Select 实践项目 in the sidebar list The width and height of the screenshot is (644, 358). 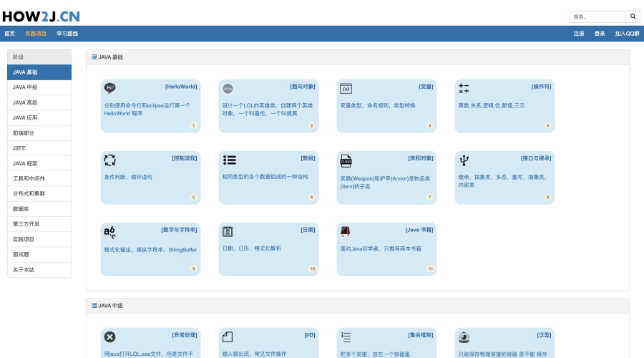(x=39, y=239)
